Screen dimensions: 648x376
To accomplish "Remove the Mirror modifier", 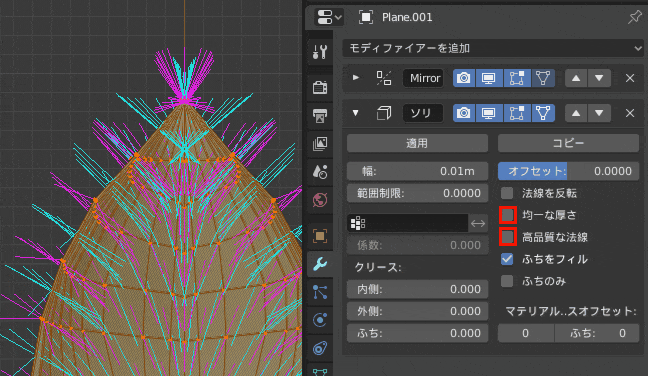I will (630, 78).
